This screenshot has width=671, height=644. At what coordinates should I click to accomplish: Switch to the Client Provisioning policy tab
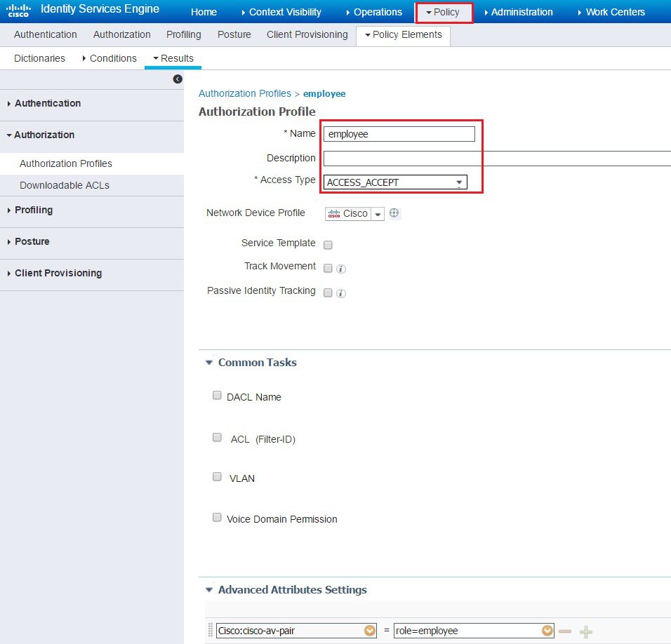[x=307, y=34]
